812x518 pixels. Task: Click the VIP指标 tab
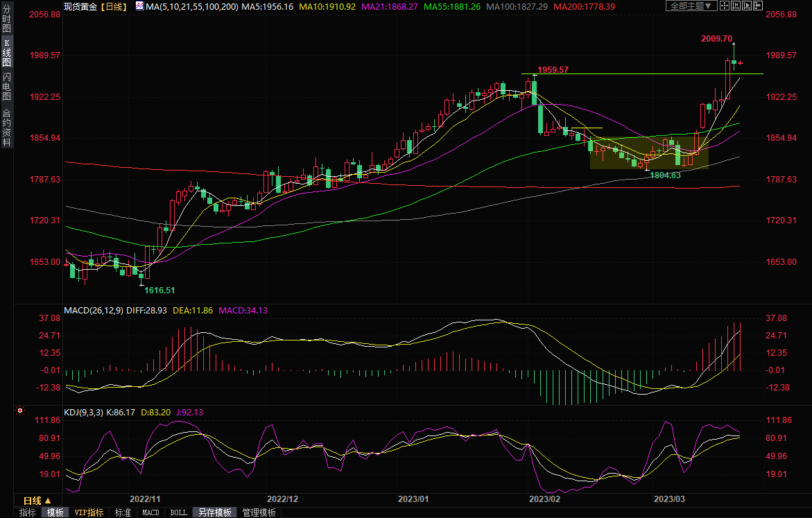click(x=89, y=513)
